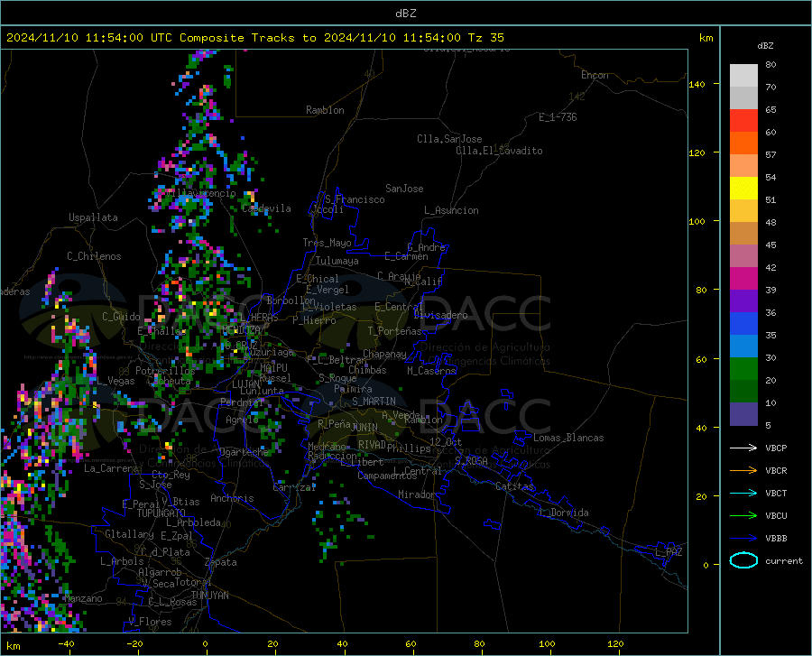This screenshot has height=656, width=812.
Task: Click the cyan 'current' ellipse icon
Action: click(x=743, y=560)
